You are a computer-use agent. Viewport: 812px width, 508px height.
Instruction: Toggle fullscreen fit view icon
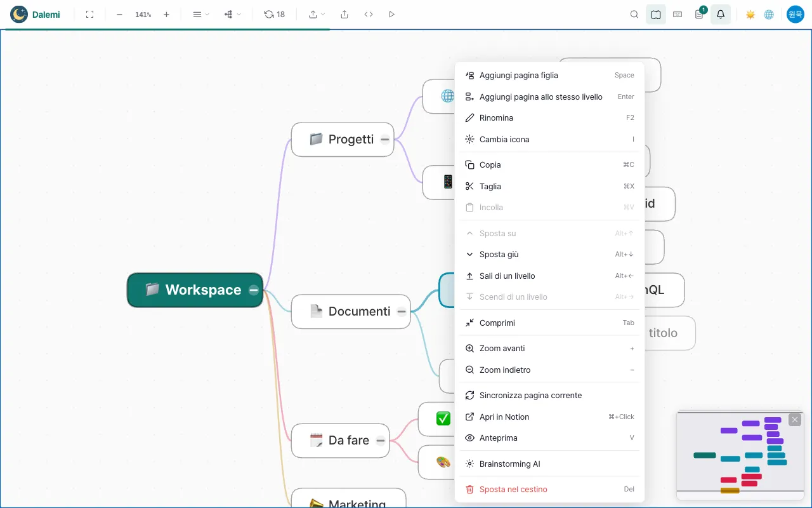click(x=89, y=14)
